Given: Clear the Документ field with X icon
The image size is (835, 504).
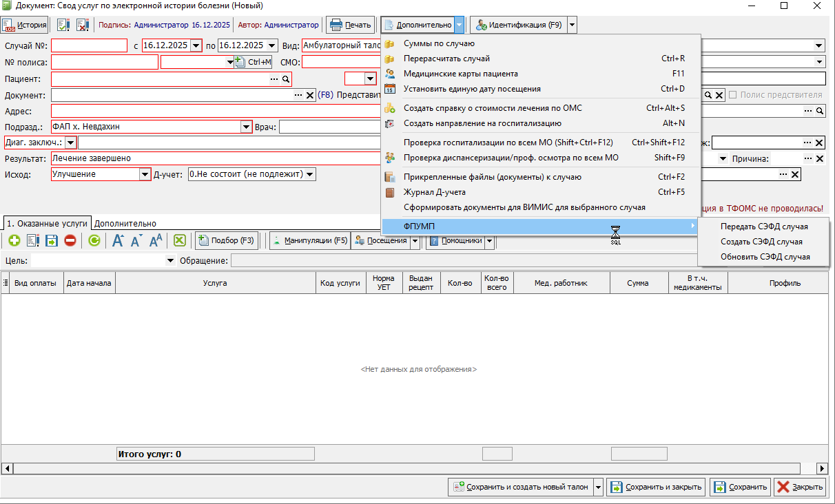Looking at the screenshot, I should 310,96.
